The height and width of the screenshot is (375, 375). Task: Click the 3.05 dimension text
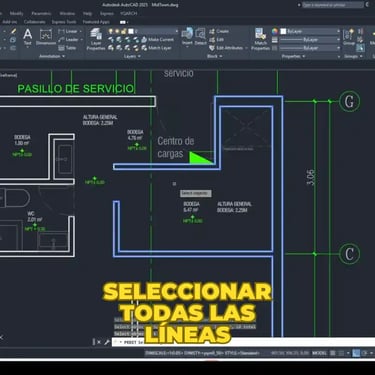[x=310, y=177]
